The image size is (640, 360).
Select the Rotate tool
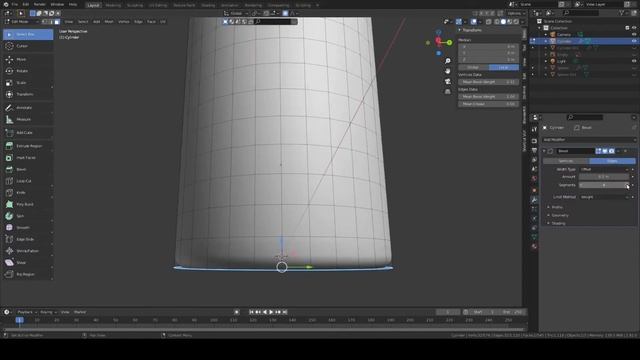(x=28, y=71)
